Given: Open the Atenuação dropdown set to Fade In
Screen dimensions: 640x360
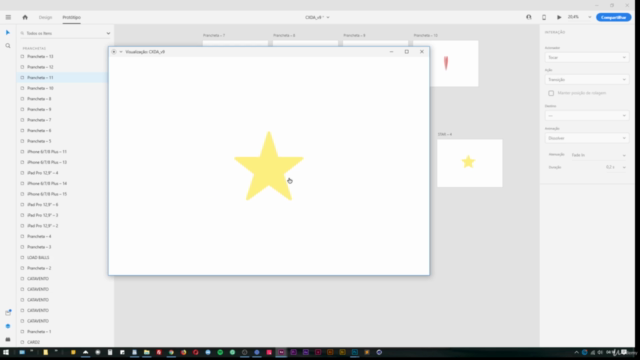Looking at the screenshot, I should coord(598,155).
